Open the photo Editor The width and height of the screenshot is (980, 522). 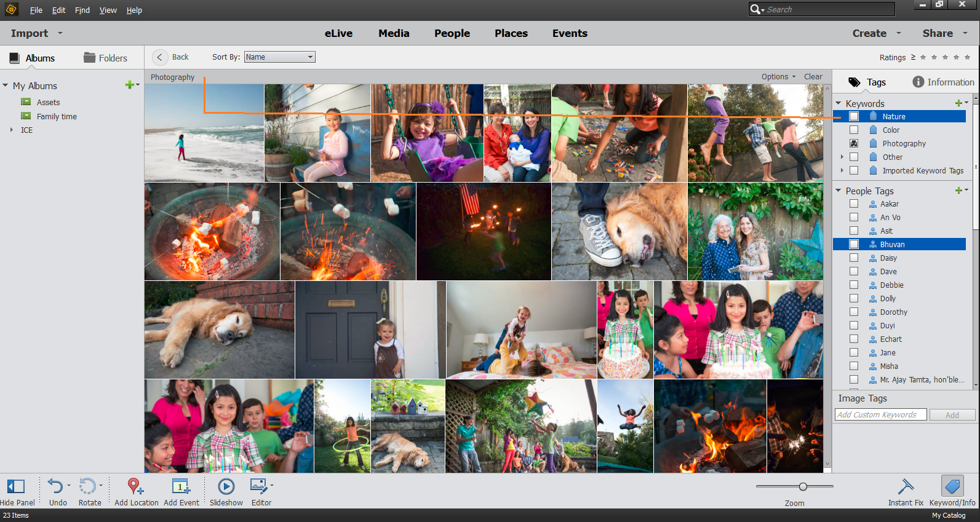[258, 486]
